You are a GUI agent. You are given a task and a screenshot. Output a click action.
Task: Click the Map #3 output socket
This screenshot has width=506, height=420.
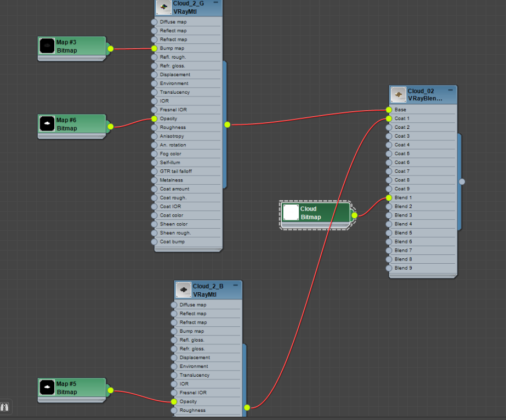click(x=110, y=49)
